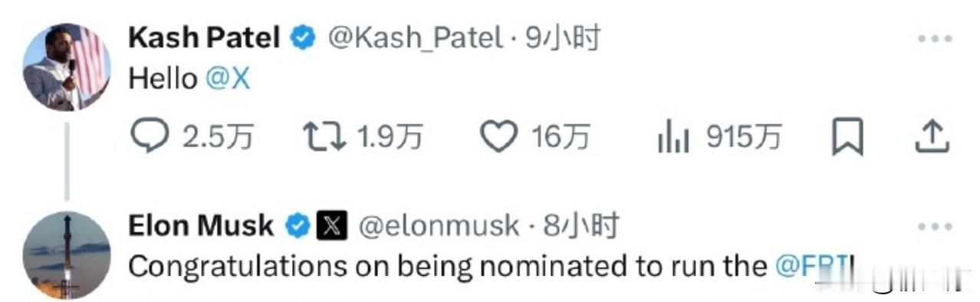Open the @elonmusk handle
Viewport: 980px width, 302px height.
[x=439, y=226]
